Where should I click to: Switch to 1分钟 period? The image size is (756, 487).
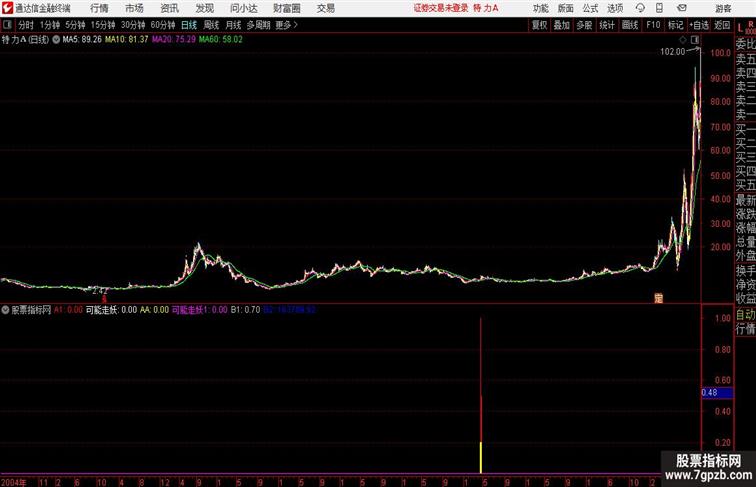(50, 25)
